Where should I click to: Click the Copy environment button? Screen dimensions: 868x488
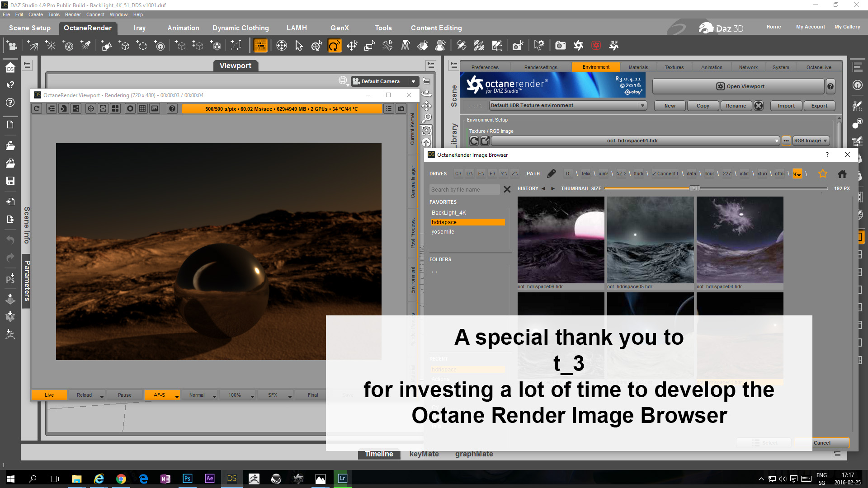703,106
